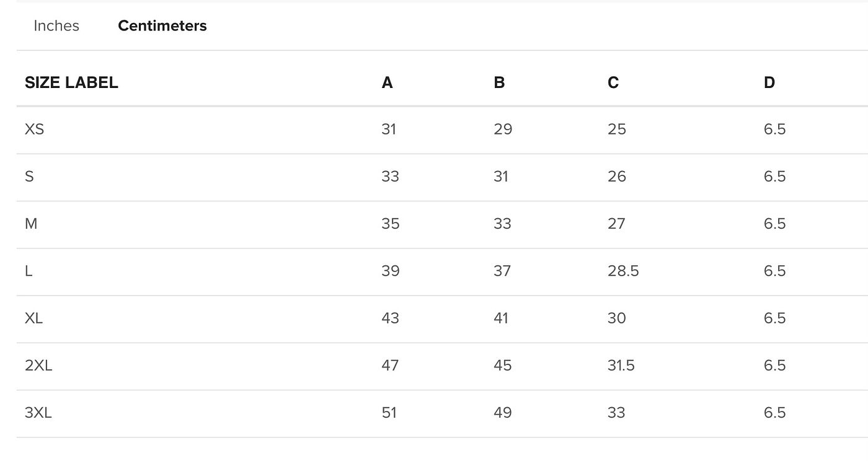The width and height of the screenshot is (868, 461).
Task: Click the 28.5 value in column C
Action: coord(623,271)
